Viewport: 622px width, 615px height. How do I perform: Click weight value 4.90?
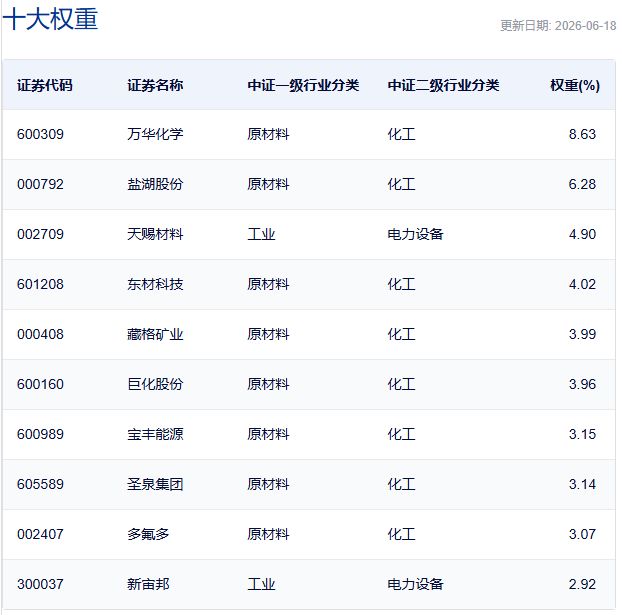click(582, 234)
